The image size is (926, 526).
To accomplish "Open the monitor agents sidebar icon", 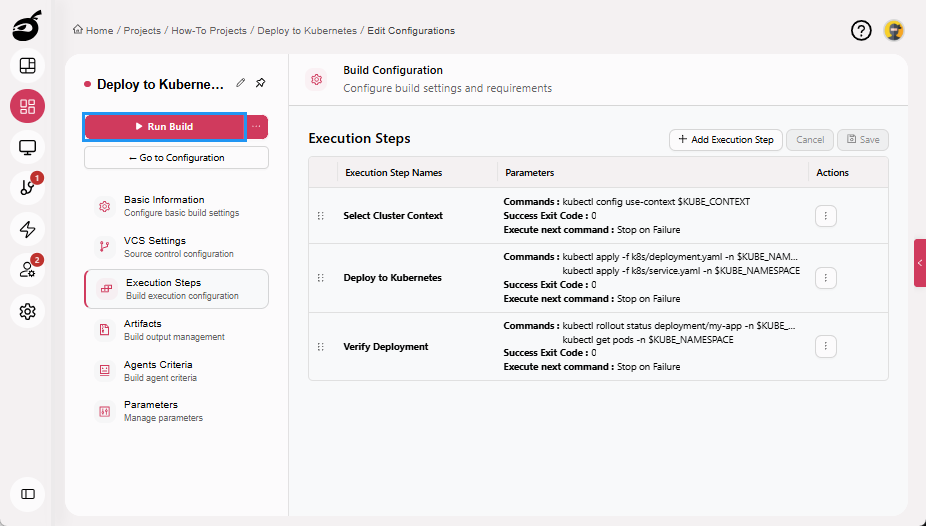I will (27, 147).
